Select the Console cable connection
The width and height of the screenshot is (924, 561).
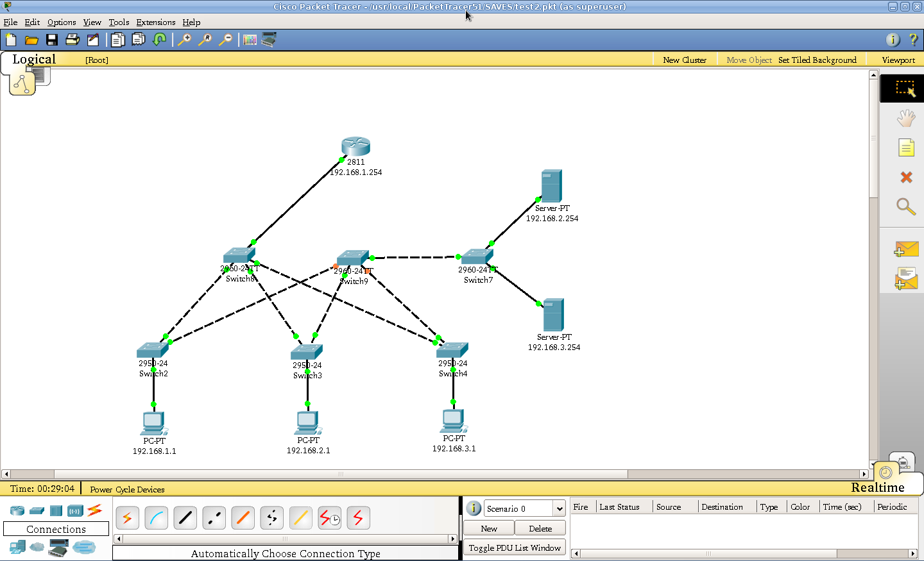pyautogui.click(x=156, y=518)
